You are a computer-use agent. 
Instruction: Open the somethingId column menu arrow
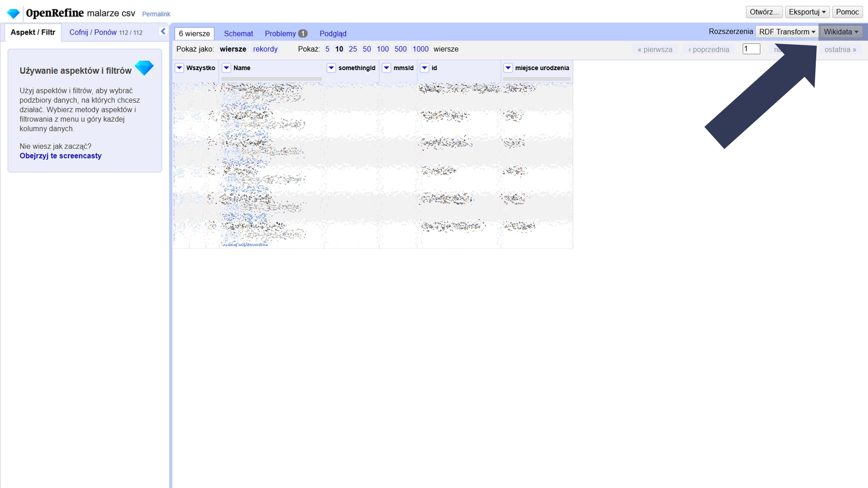pos(331,68)
